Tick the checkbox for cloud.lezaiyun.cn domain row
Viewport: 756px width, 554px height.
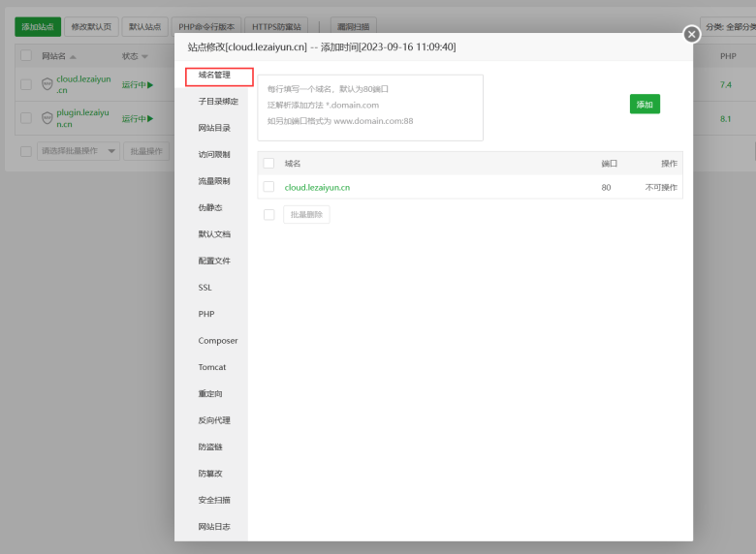(268, 187)
